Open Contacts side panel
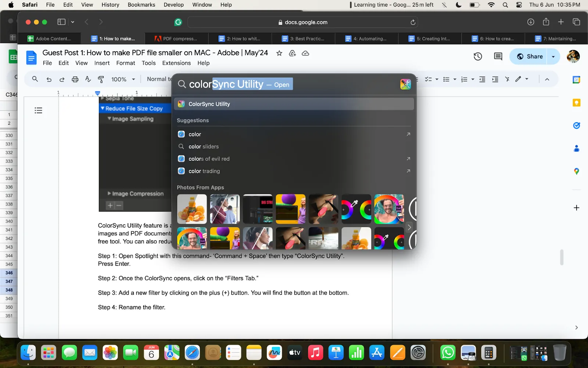Viewport: 588px width, 368px height. [576, 148]
